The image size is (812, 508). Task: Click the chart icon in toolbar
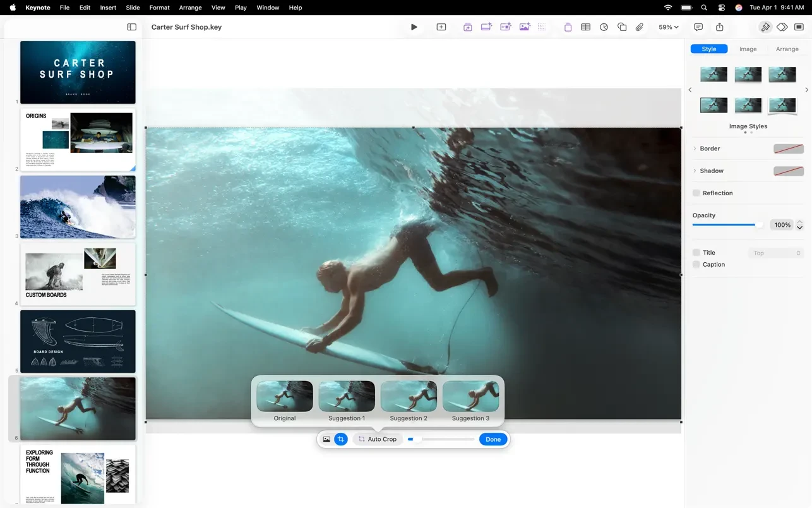click(604, 27)
